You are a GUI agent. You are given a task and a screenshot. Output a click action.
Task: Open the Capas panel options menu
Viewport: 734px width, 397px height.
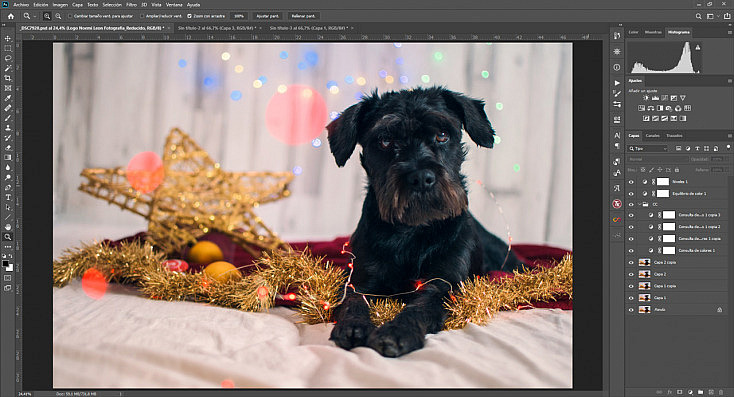[x=729, y=136]
